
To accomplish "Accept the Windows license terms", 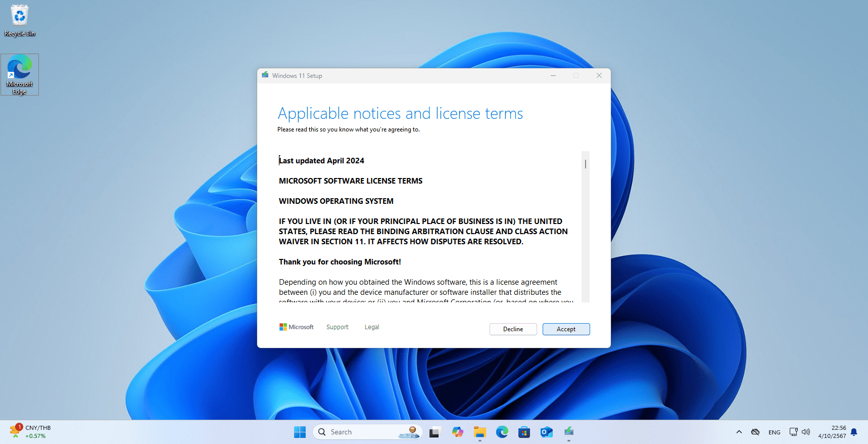I will [566, 329].
